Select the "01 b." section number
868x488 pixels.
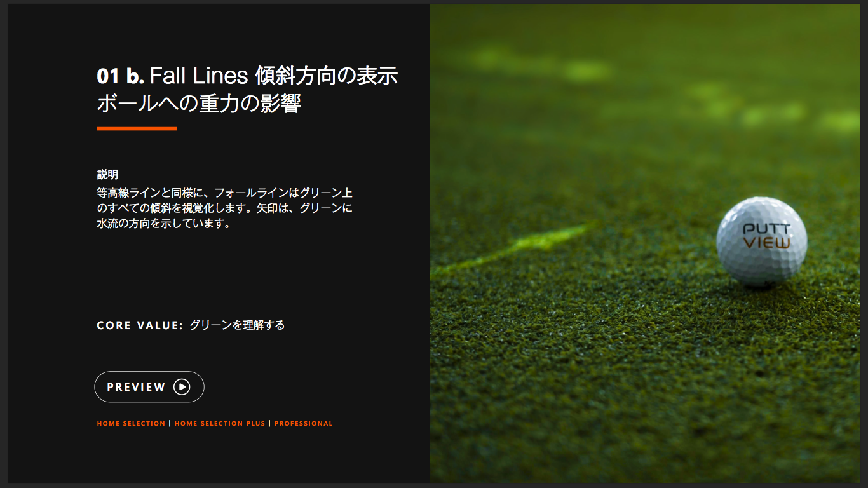click(x=120, y=76)
